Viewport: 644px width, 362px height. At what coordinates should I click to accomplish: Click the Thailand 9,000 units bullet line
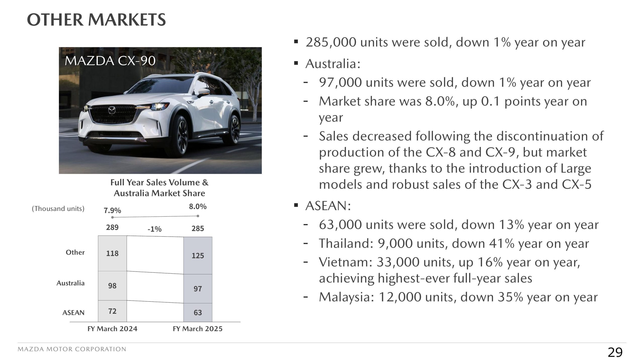pyautogui.click(x=454, y=243)
